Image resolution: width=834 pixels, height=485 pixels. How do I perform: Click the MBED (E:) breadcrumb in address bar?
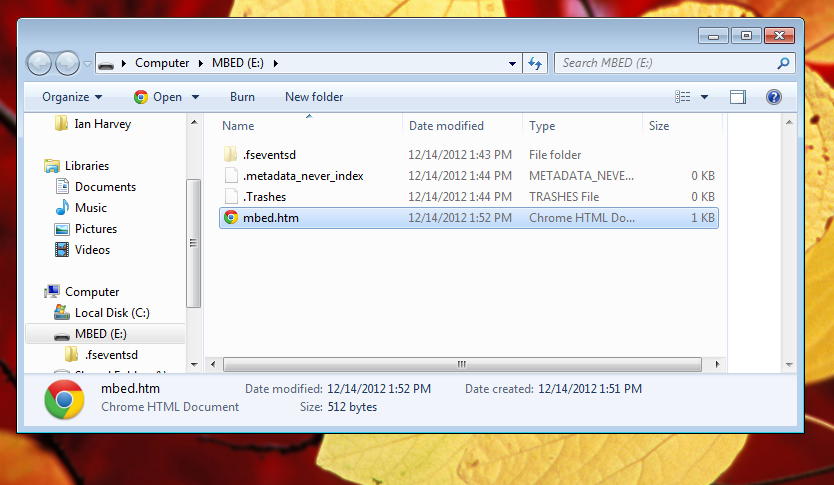238,63
